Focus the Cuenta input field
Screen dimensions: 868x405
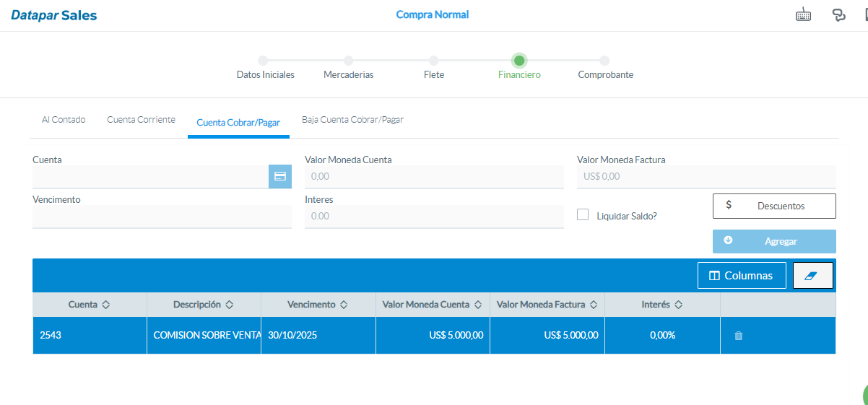point(150,176)
